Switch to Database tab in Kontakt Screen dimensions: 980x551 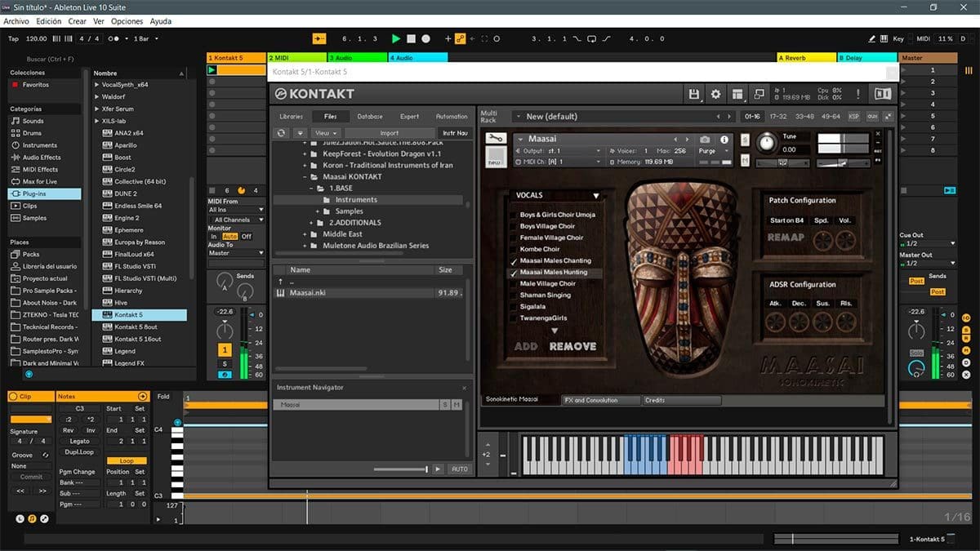click(370, 117)
